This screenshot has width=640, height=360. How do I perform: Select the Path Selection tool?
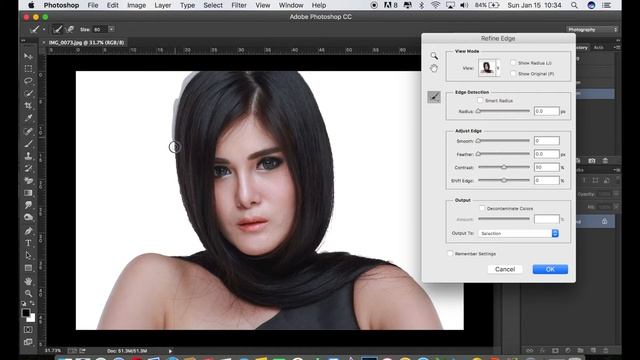[28, 256]
